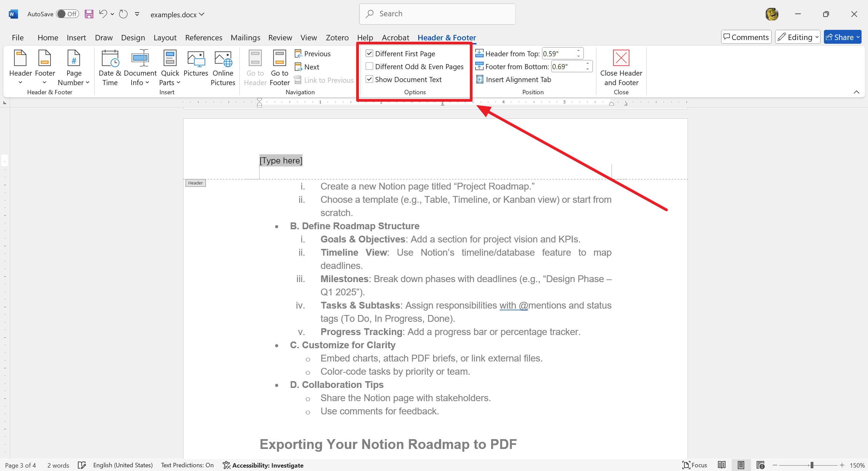
Task: Toggle the Different First Page checkbox
Action: (369, 53)
